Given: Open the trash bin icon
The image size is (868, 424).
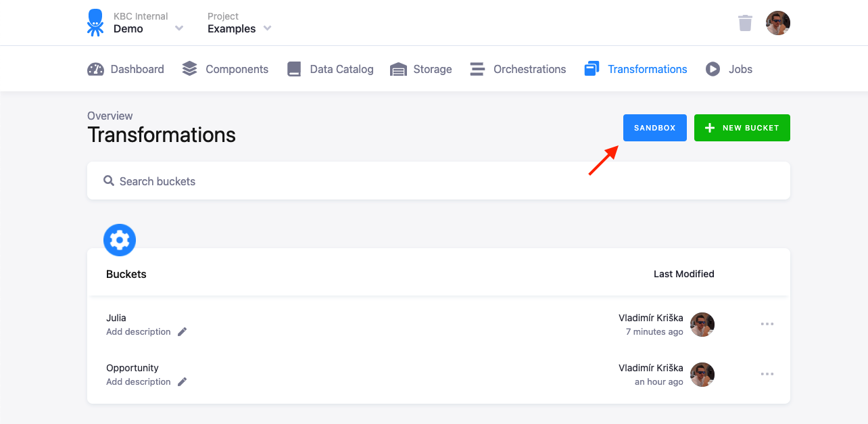Looking at the screenshot, I should pos(745,23).
